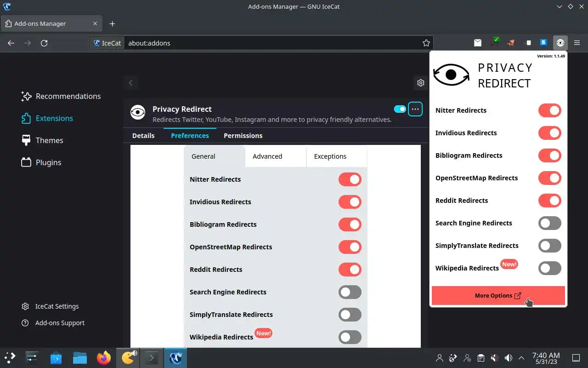Launch Firefox from the taskbar
This screenshot has height=368, width=588.
(x=104, y=357)
